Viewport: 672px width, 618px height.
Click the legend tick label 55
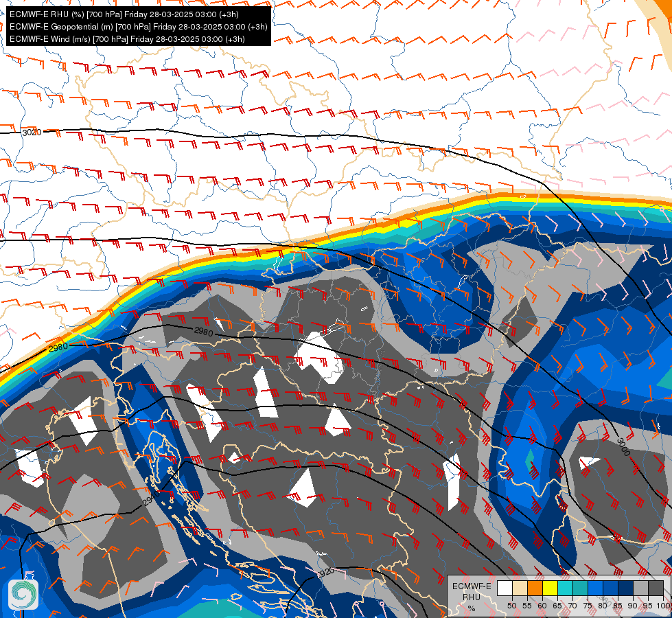pos(527,606)
